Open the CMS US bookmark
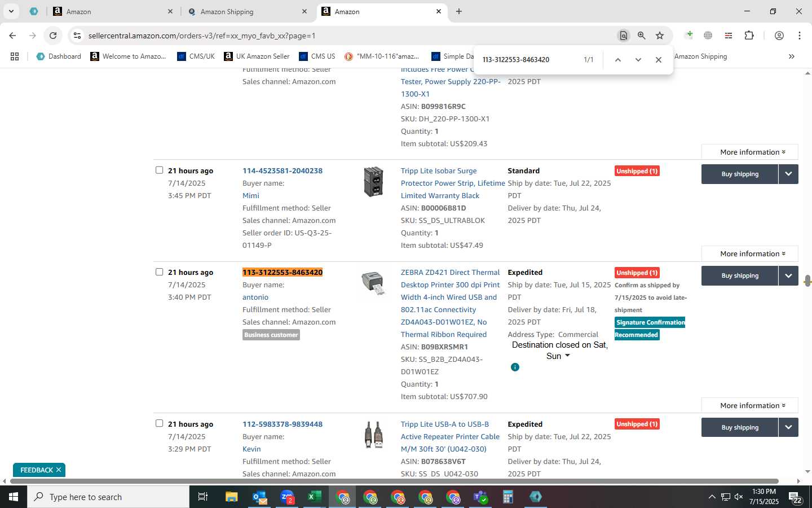This screenshot has width=812, height=508. [317, 56]
